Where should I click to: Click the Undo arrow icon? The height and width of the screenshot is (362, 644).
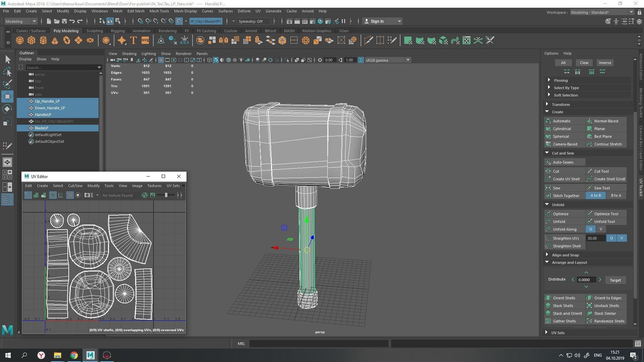72,21
